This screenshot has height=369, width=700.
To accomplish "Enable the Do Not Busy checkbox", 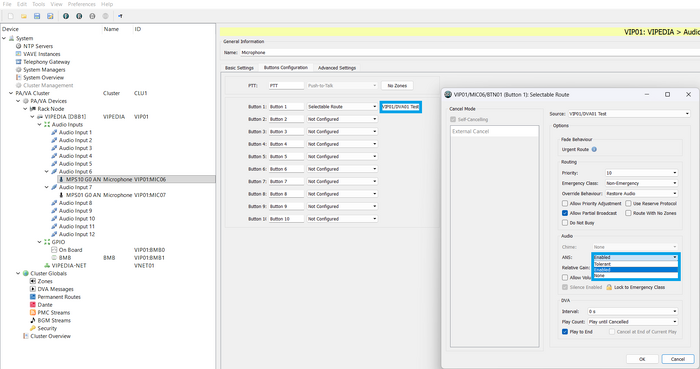I will pos(565,223).
